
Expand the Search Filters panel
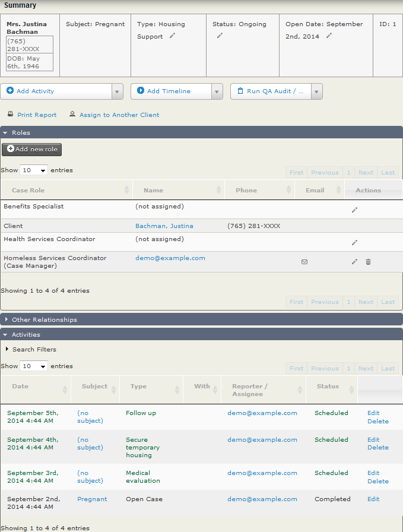pos(34,350)
